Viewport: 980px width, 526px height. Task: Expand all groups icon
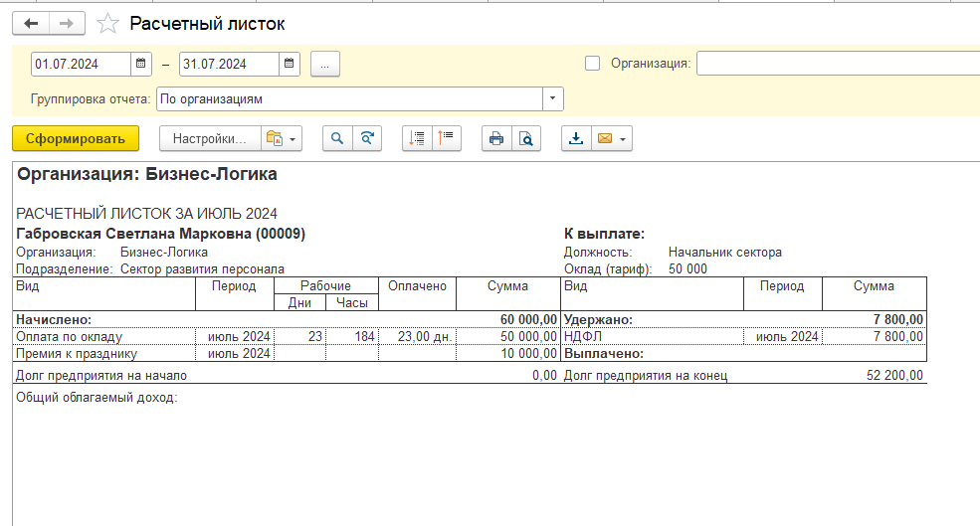point(417,138)
